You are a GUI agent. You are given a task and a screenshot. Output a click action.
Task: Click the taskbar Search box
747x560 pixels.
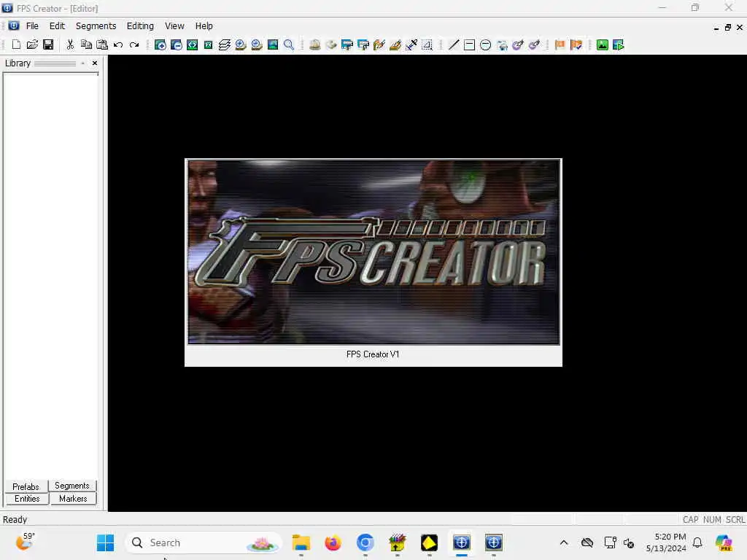pyautogui.click(x=204, y=542)
